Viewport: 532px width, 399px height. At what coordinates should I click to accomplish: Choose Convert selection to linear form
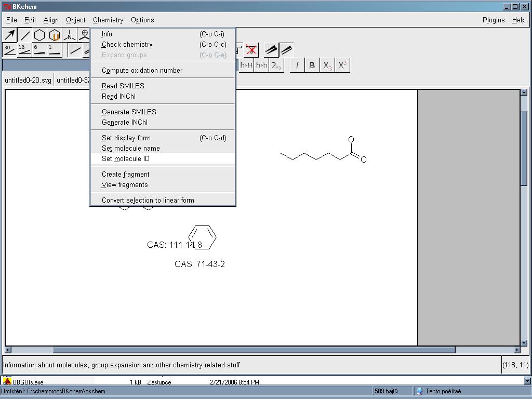(163, 200)
